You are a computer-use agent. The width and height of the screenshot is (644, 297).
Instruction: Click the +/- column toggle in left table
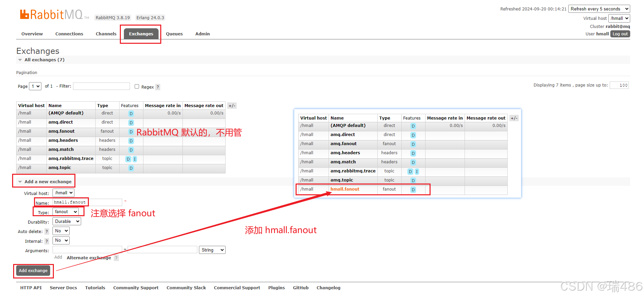[232, 106]
